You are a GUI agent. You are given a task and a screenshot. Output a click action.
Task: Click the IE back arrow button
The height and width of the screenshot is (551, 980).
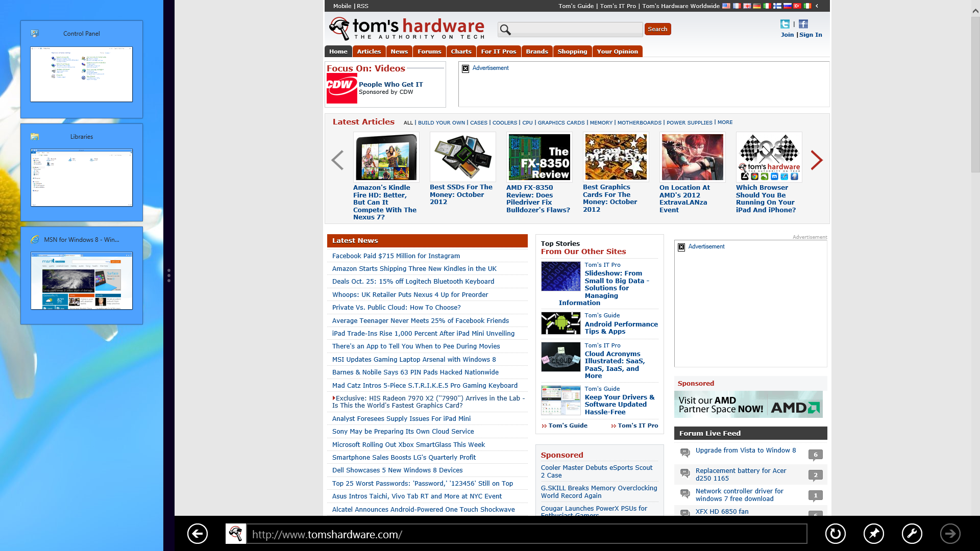(x=198, y=534)
